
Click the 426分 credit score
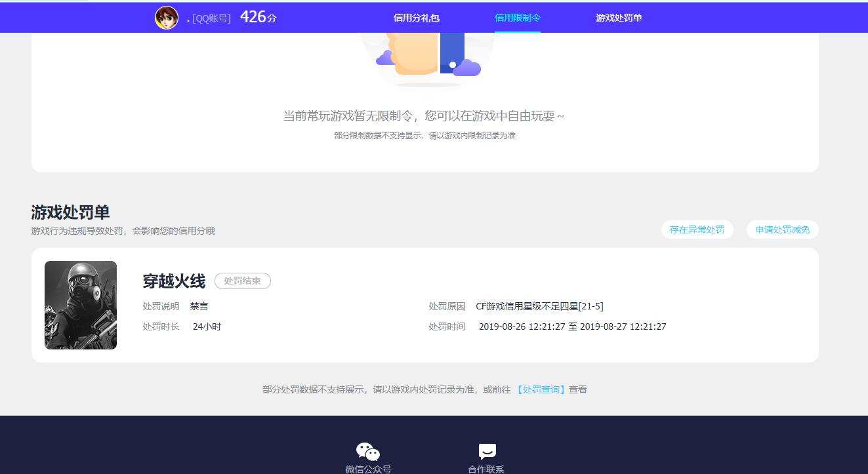click(258, 17)
